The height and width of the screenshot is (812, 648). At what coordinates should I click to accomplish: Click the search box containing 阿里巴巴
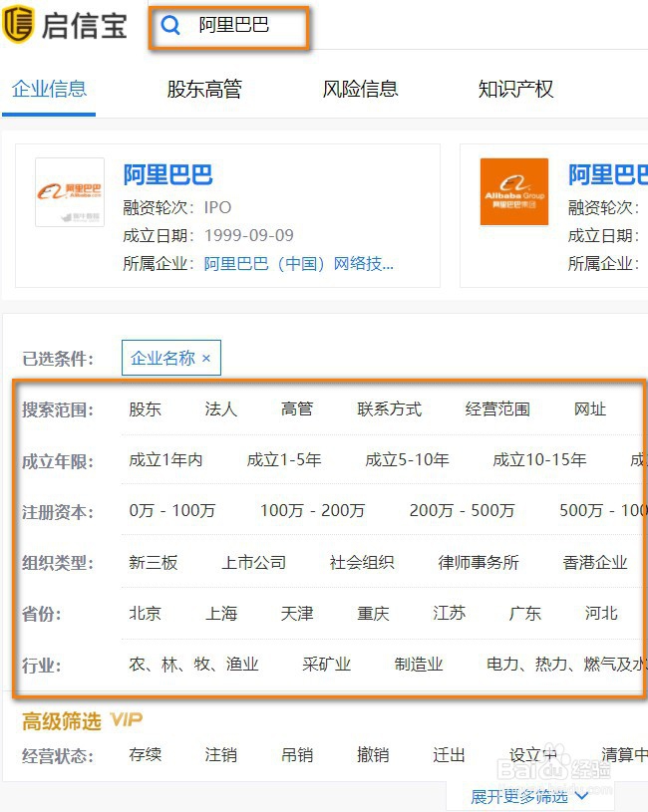pyautogui.click(x=229, y=28)
